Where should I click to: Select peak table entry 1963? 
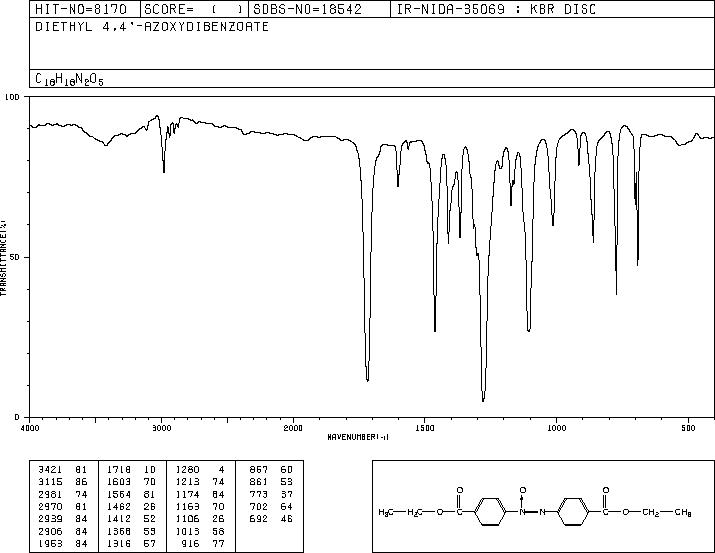point(50,543)
